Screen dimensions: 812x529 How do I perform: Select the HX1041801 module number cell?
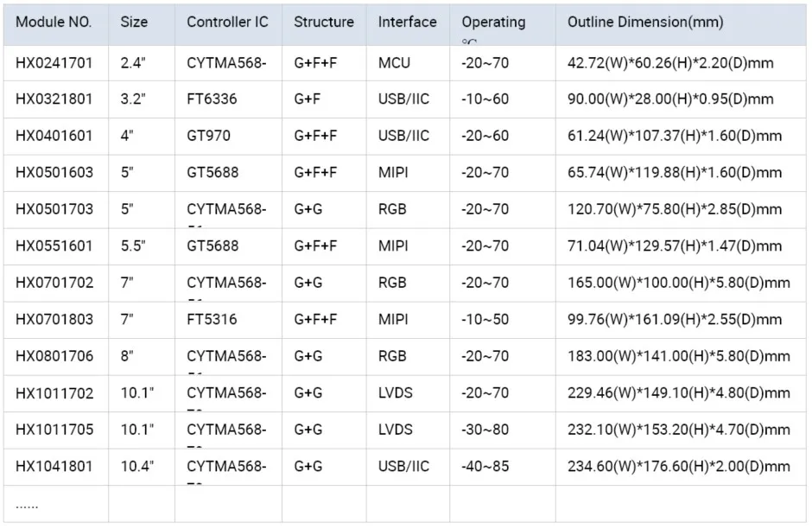point(54,467)
